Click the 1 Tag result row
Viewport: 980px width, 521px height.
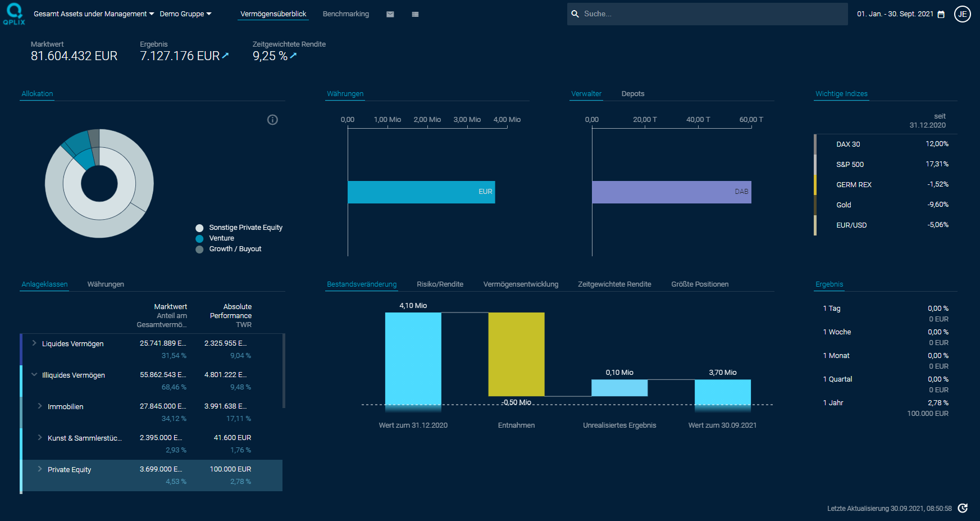click(886, 314)
